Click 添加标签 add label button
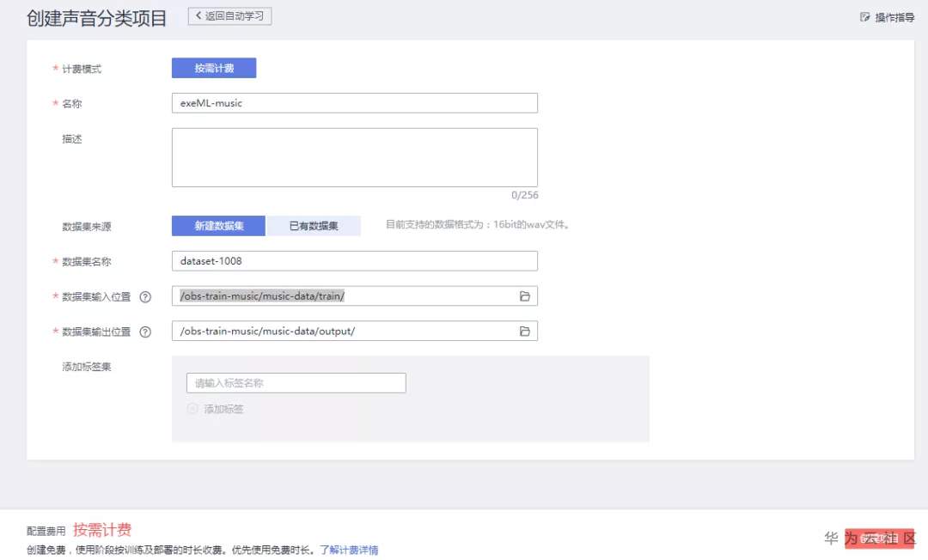928x560 pixels. point(216,409)
